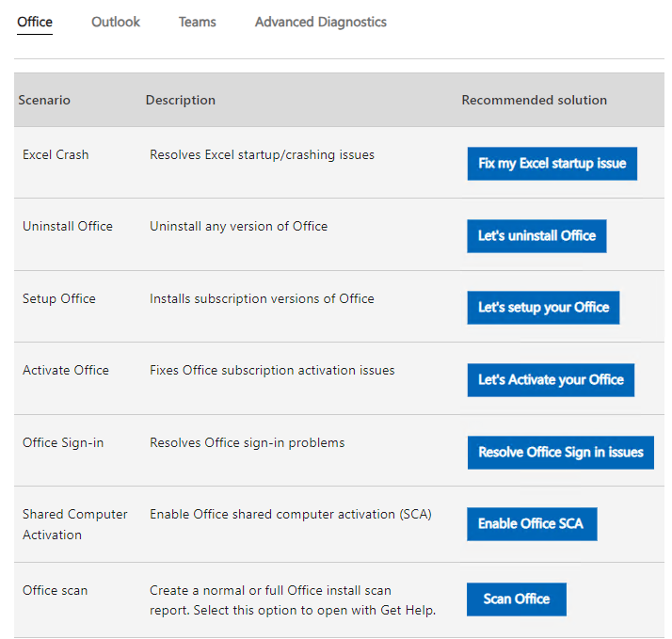Select Shared Computer Activation scenario text
Screen dimensions: 672x639
75,524
